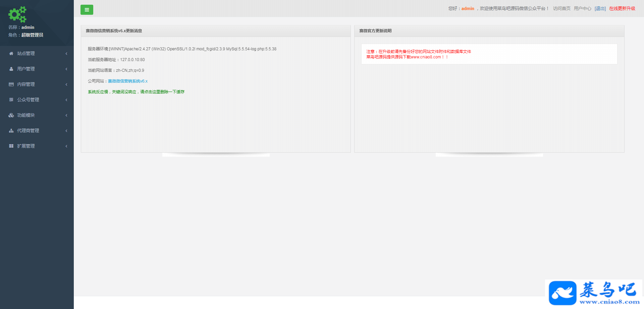
Task: Click the 访问首页 link
Action: click(561, 8)
